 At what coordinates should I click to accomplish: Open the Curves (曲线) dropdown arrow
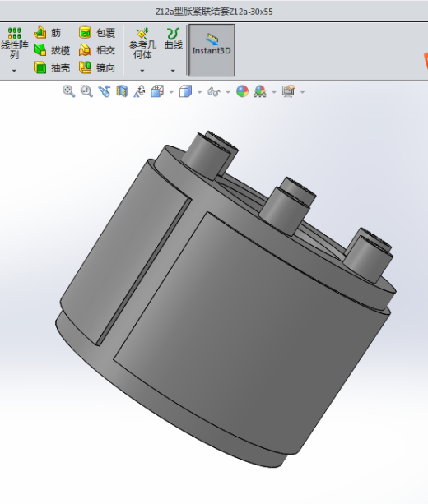point(173,71)
